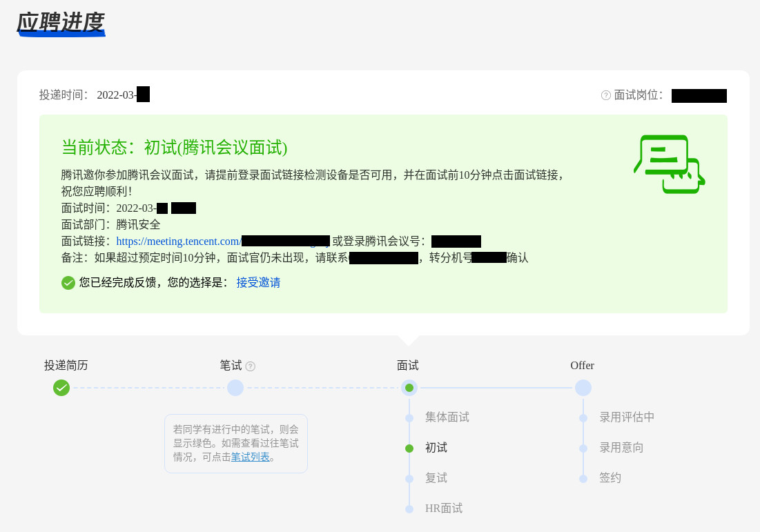This screenshot has width=760, height=532.
Task: Open the 笔试列表 link in tooltip
Action: click(250, 457)
